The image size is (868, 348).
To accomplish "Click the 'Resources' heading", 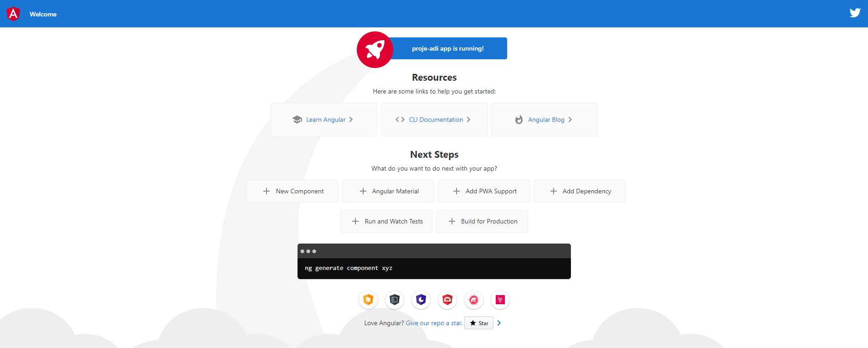I will [x=434, y=78].
